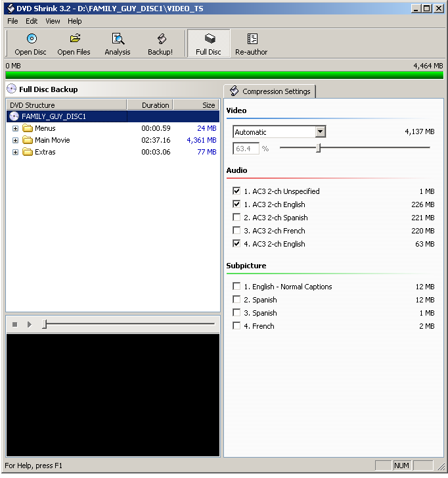The image size is (448, 478).
Task: Stop the video preview
Action: tap(14, 324)
